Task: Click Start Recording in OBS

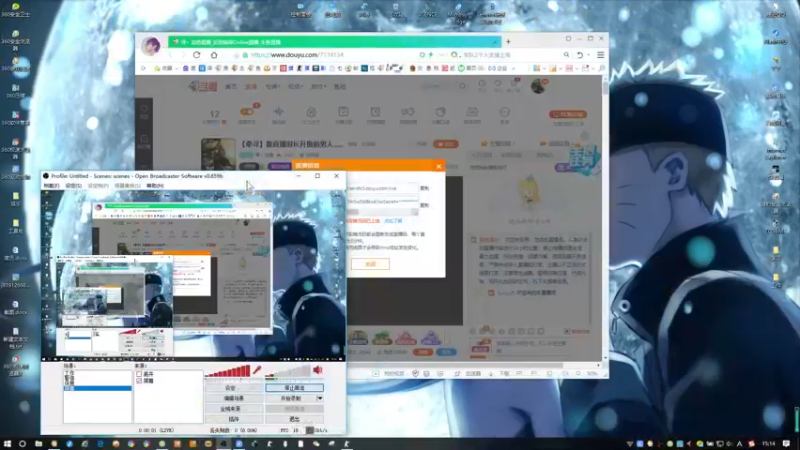Action: [291, 398]
